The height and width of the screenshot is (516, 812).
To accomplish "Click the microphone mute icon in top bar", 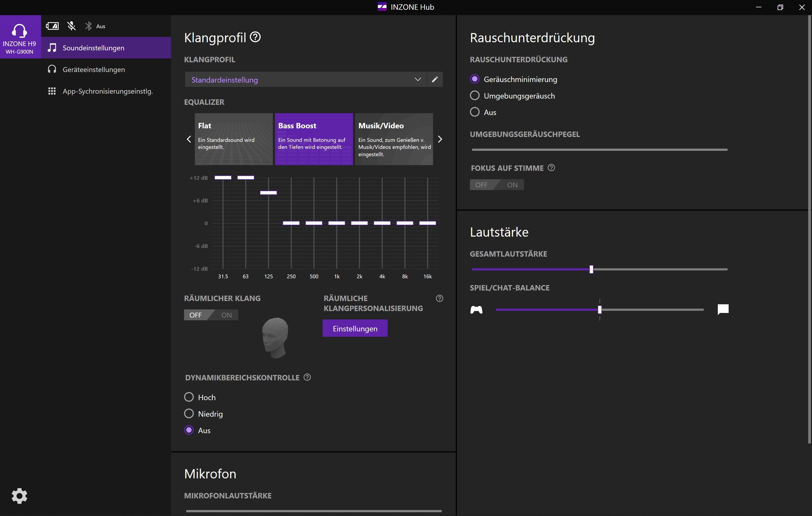I will pyautogui.click(x=71, y=26).
